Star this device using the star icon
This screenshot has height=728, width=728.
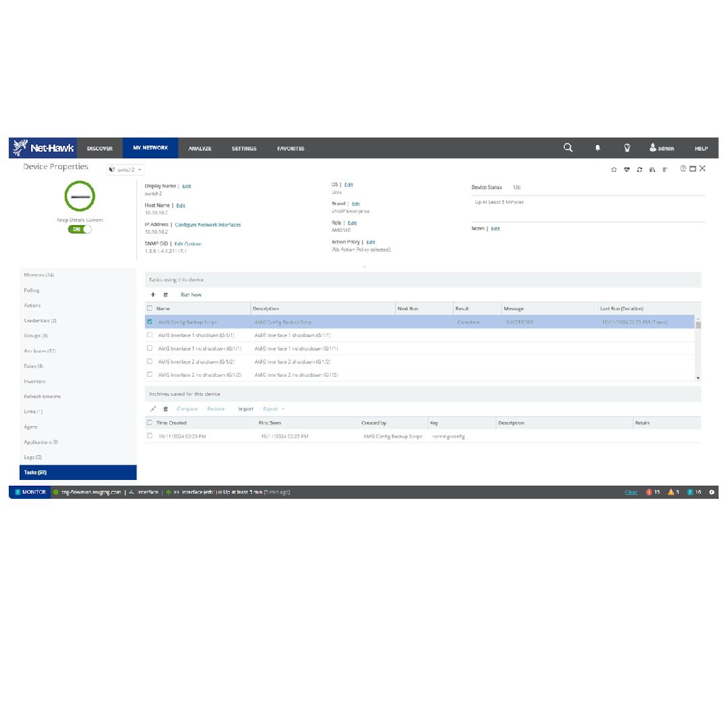pos(614,169)
